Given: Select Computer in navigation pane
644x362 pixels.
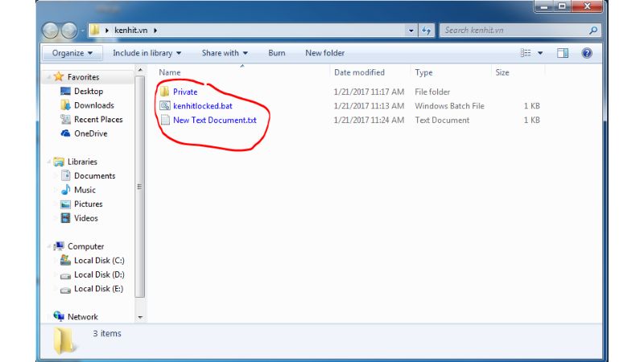Looking at the screenshot, I should [x=85, y=246].
